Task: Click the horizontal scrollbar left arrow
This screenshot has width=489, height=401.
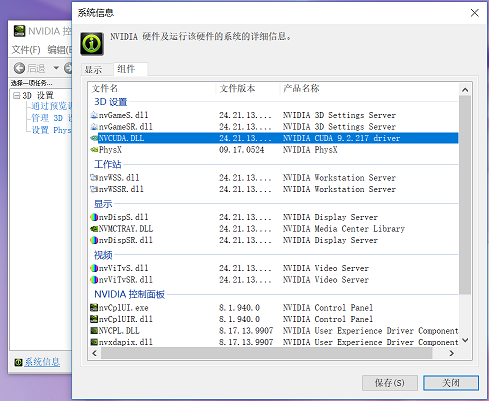Action: coord(95,353)
